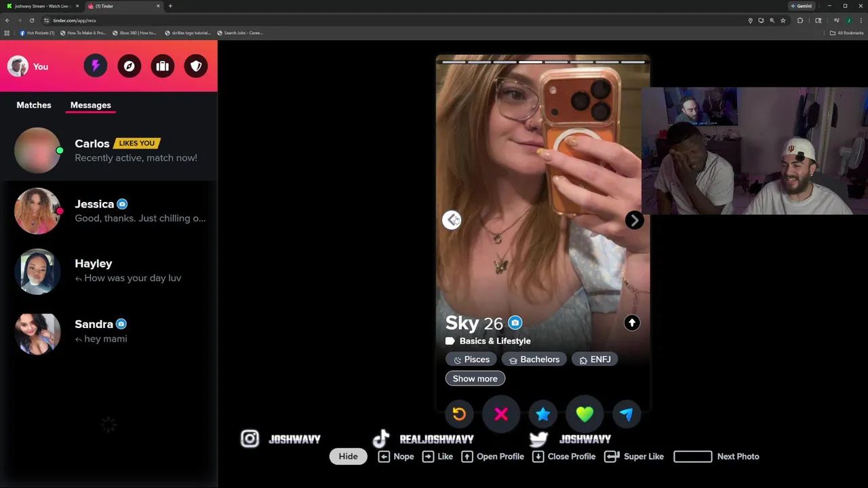Click the first photo progress segment
868x488 pixels.
[x=454, y=62]
